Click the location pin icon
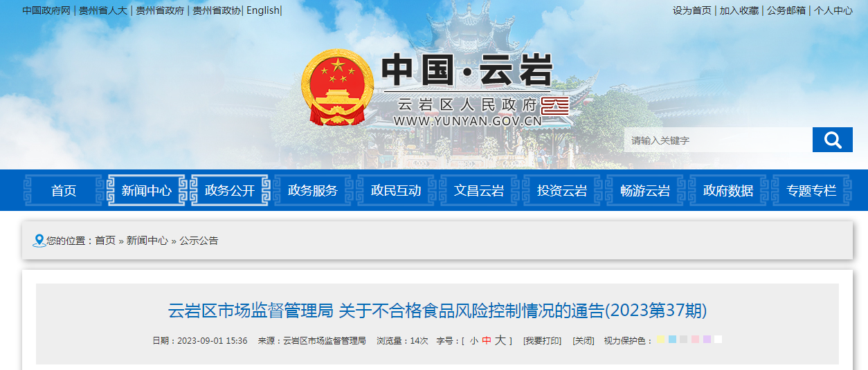 tap(39, 241)
